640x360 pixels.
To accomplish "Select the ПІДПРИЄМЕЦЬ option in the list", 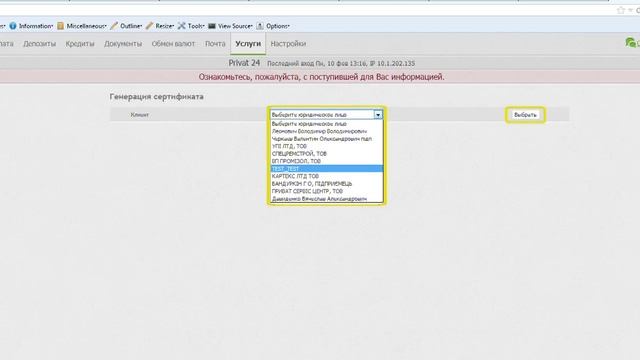I will (x=327, y=184).
